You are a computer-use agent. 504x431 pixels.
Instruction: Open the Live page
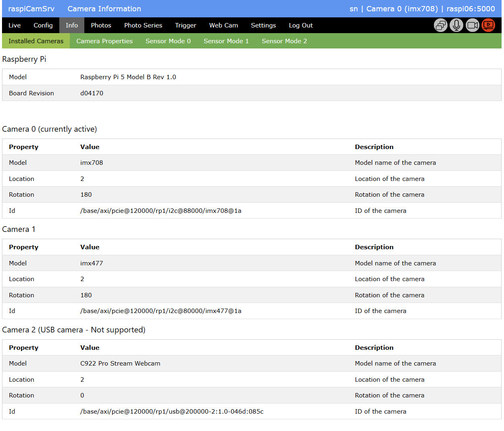click(x=15, y=25)
